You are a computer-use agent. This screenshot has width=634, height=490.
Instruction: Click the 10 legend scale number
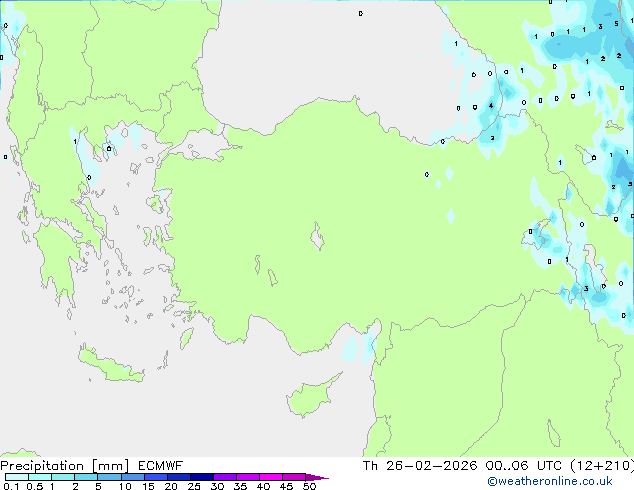pos(125,487)
